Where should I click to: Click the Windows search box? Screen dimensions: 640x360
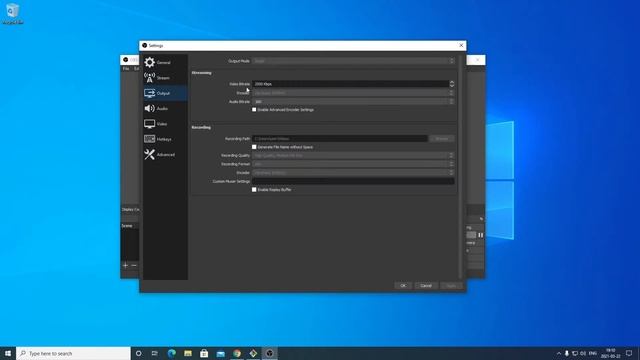point(73,353)
